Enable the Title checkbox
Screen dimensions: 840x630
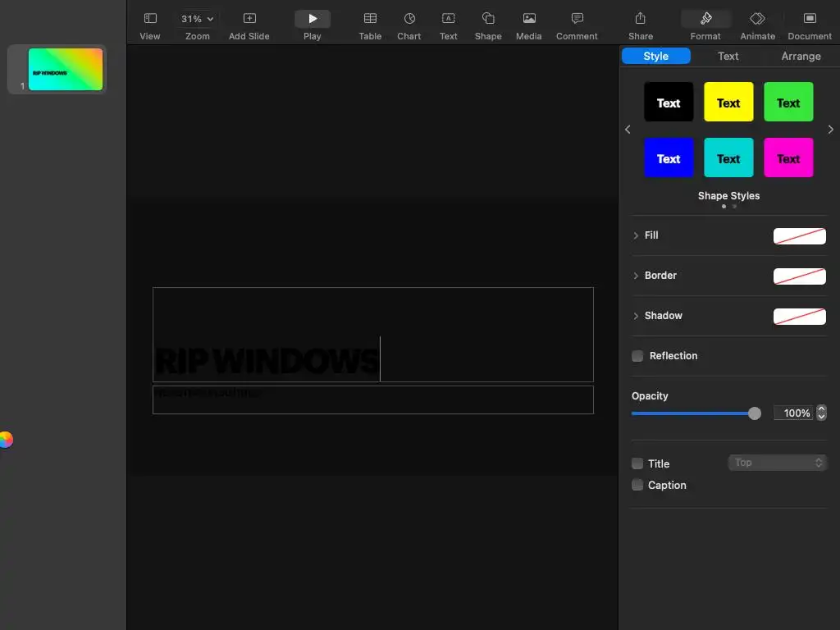click(x=637, y=463)
